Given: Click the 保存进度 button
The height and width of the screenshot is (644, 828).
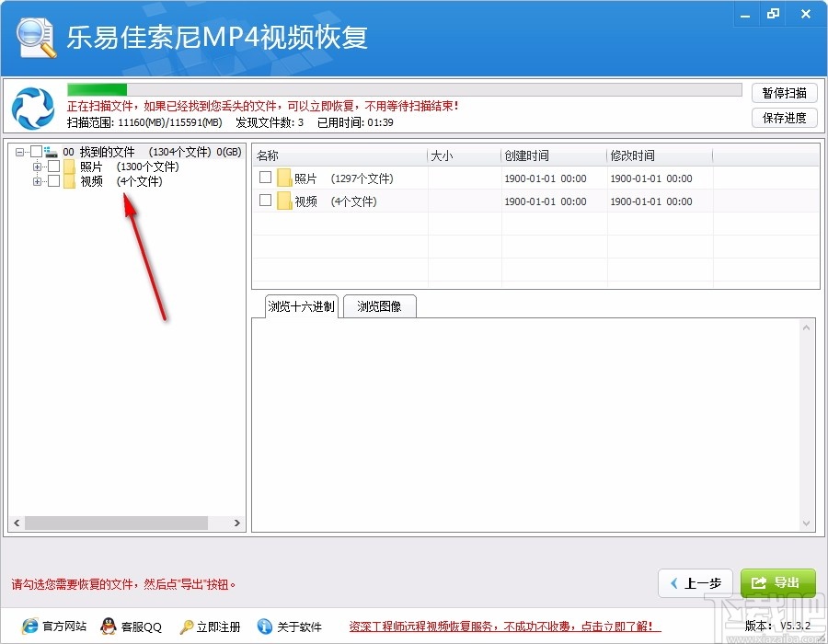Looking at the screenshot, I should click(784, 118).
